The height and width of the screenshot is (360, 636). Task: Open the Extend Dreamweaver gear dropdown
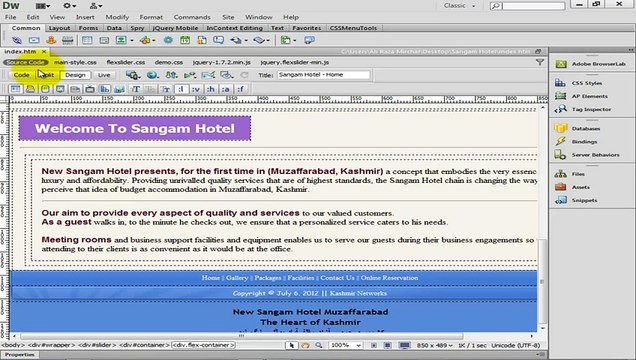[69, 6]
